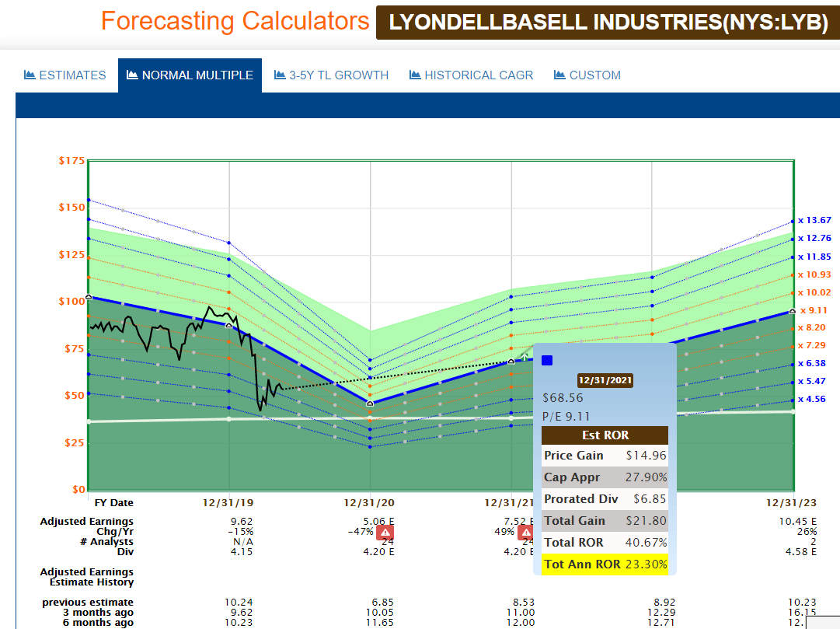This screenshot has width=840, height=629.
Task: Click the triangle marker at 12/31/23 chart edge
Action: [793, 311]
